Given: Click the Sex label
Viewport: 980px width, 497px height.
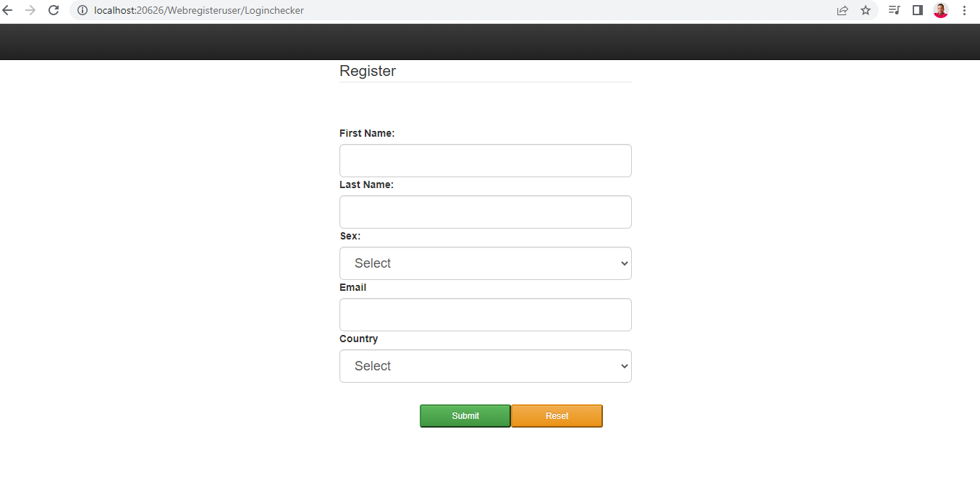Looking at the screenshot, I should [x=350, y=236].
